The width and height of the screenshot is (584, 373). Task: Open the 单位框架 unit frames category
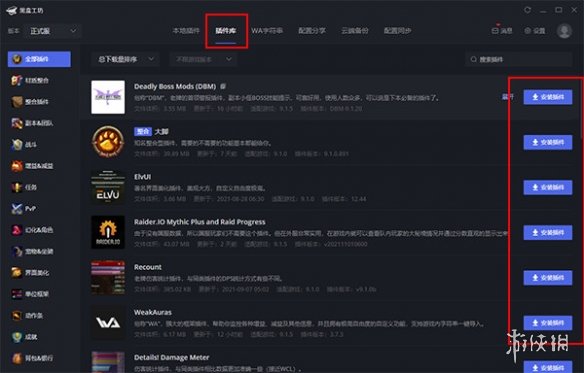(x=31, y=294)
